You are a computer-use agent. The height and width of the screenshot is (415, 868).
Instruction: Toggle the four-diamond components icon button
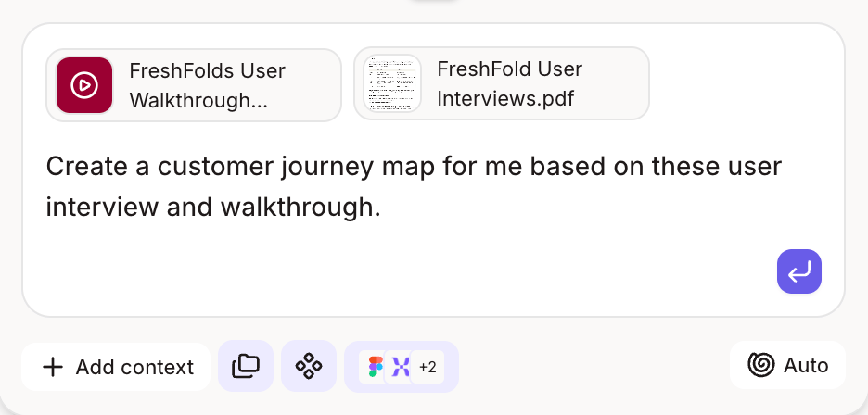pos(309,366)
